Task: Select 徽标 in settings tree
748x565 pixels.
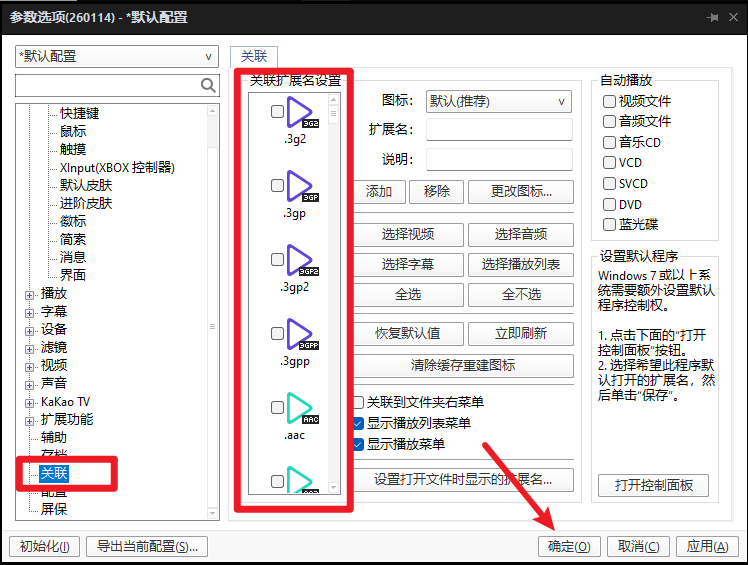Action: point(73,221)
